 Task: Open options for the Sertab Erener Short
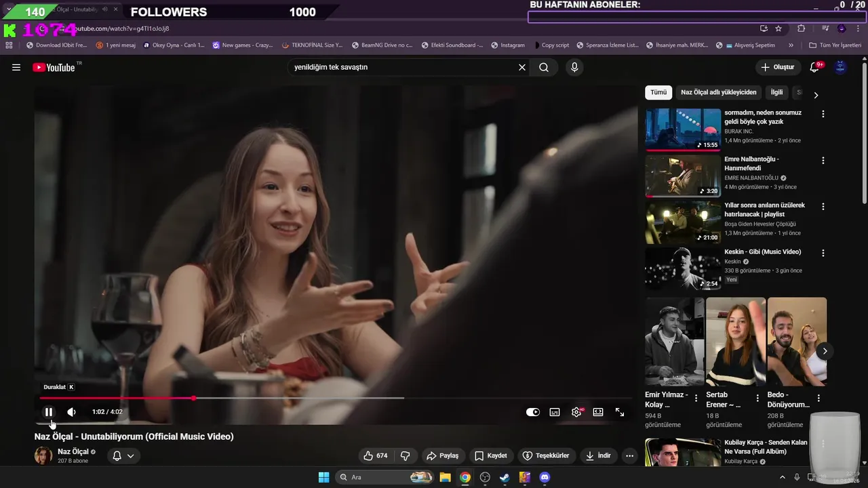coord(757,399)
